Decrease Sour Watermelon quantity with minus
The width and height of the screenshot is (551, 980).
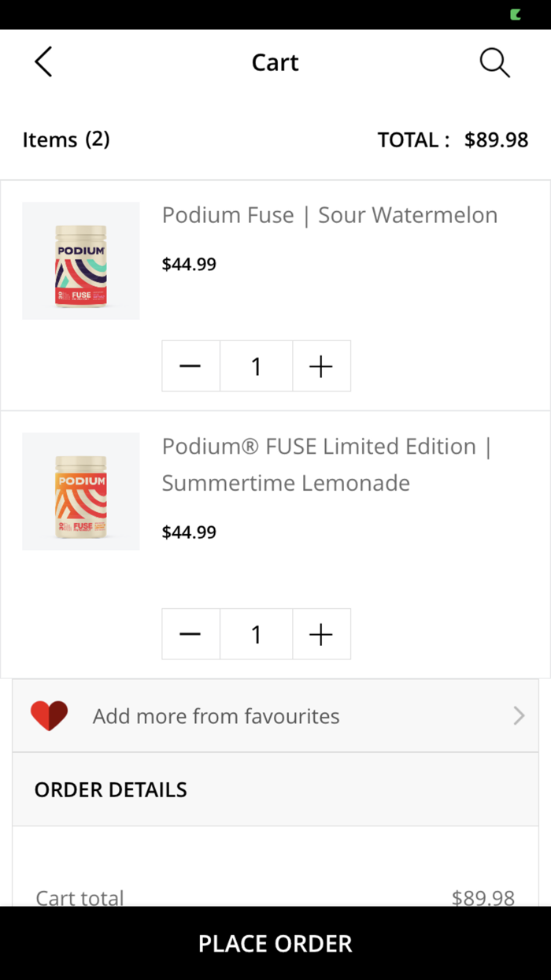tap(190, 366)
